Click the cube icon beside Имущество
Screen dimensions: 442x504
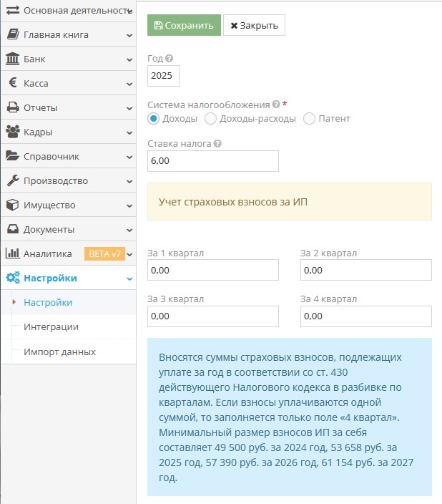coord(12,205)
